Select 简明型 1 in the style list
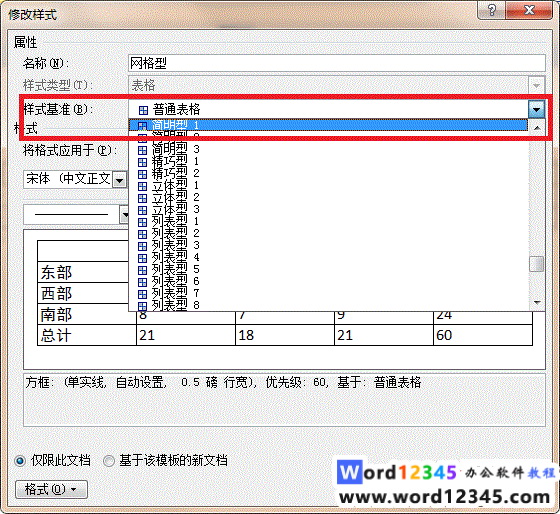The width and height of the screenshot is (560, 514). (x=328, y=125)
